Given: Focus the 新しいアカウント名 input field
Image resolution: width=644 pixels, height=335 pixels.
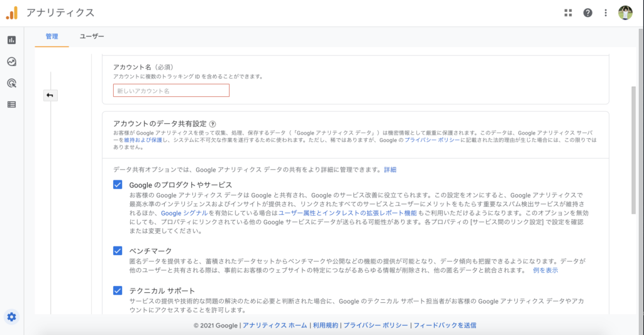Looking at the screenshot, I should (171, 91).
